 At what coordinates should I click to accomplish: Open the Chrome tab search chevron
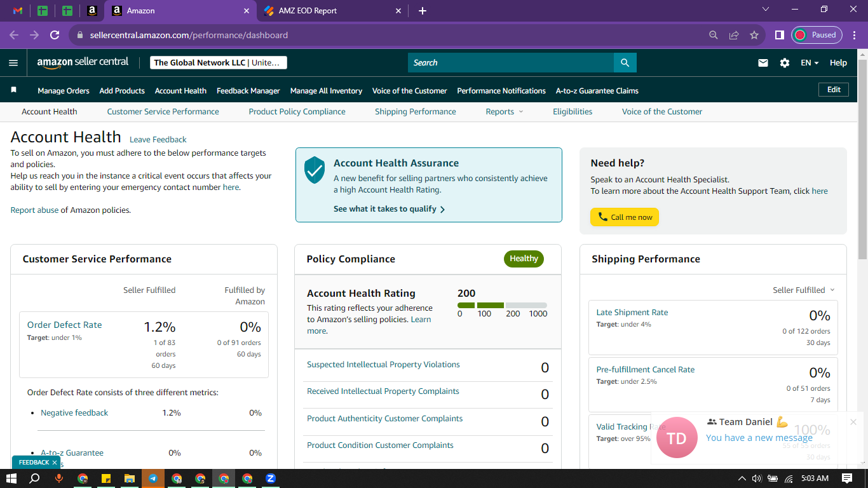[x=765, y=10]
